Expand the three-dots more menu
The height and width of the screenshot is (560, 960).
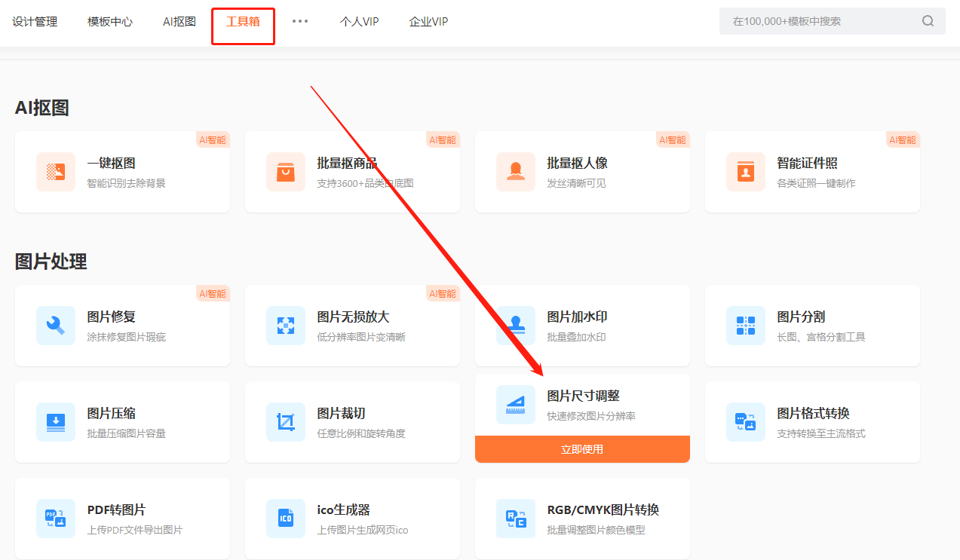tap(300, 21)
